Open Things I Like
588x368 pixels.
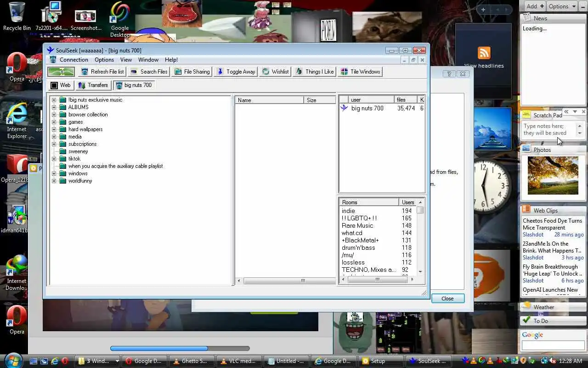(x=315, y=72)
